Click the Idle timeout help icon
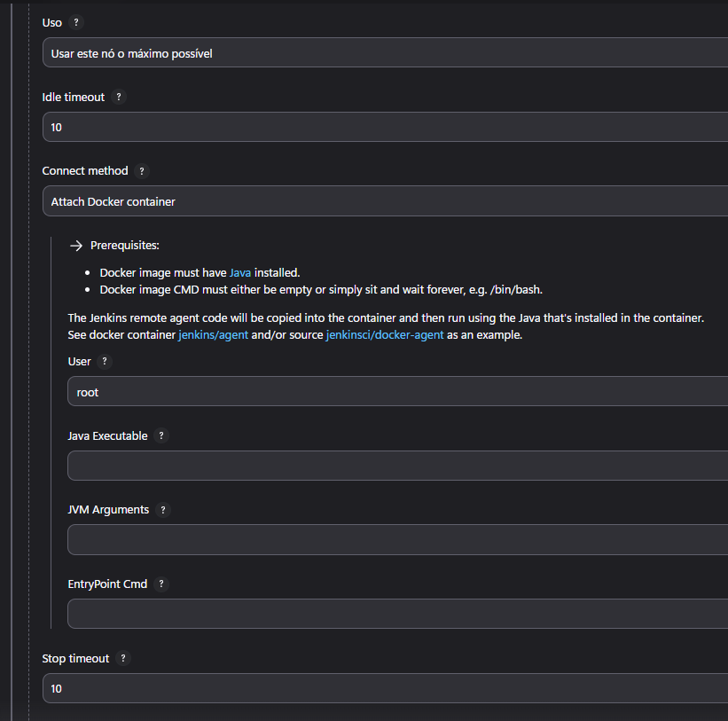The height and width of the screenshot is (721, 728). click(119, 97)
